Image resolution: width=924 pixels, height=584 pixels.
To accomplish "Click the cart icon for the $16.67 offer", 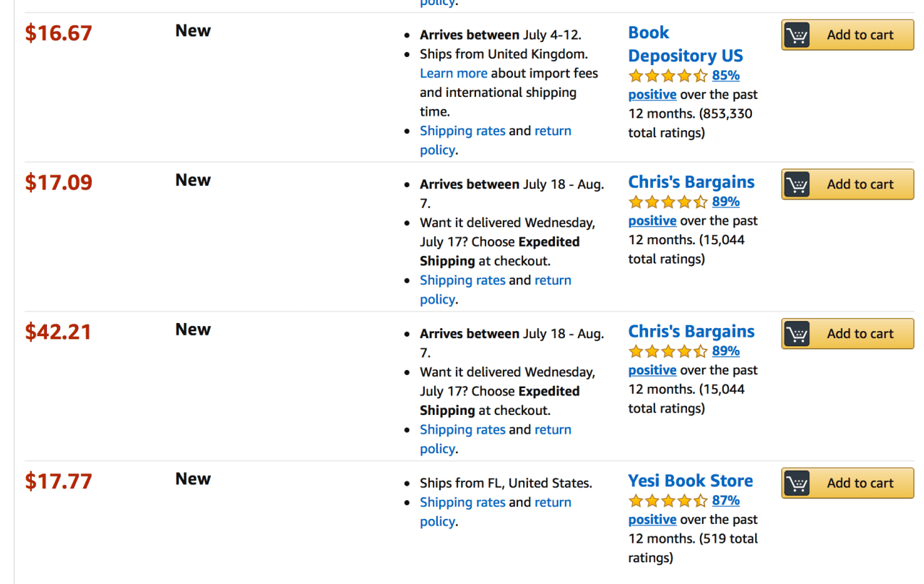I will click(x=797, y=35).
